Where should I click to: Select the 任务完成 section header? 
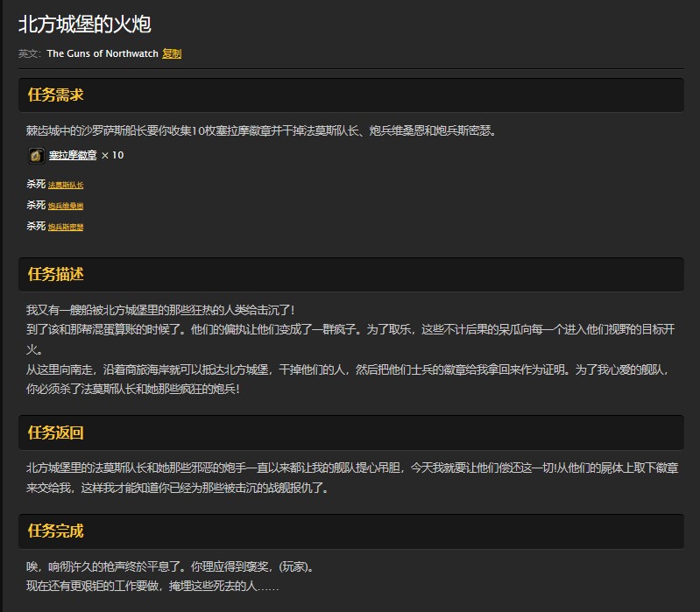(56, 531)
